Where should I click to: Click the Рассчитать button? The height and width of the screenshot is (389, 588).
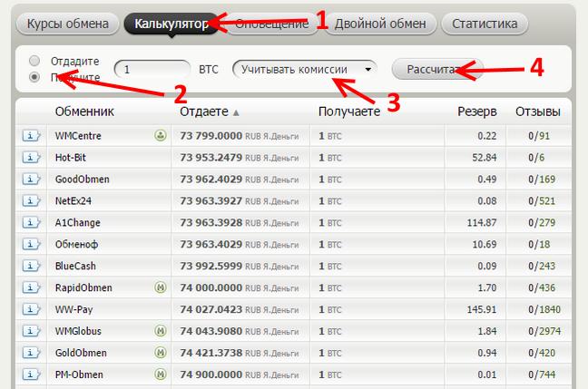[437, 69]
